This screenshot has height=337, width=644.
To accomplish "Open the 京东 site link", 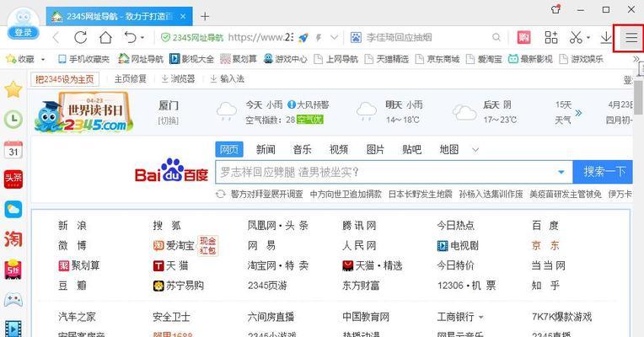I will [x=545, y=245].
